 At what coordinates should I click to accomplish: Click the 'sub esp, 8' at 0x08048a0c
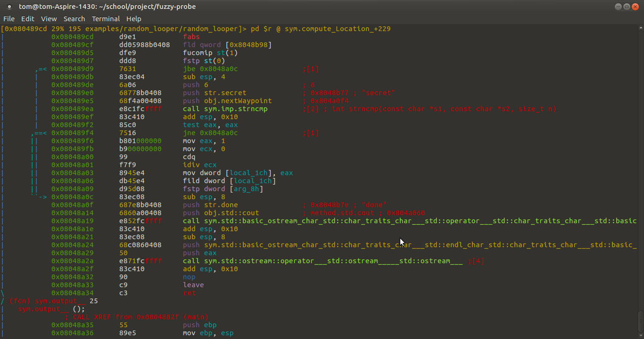[x=204, y=197]
